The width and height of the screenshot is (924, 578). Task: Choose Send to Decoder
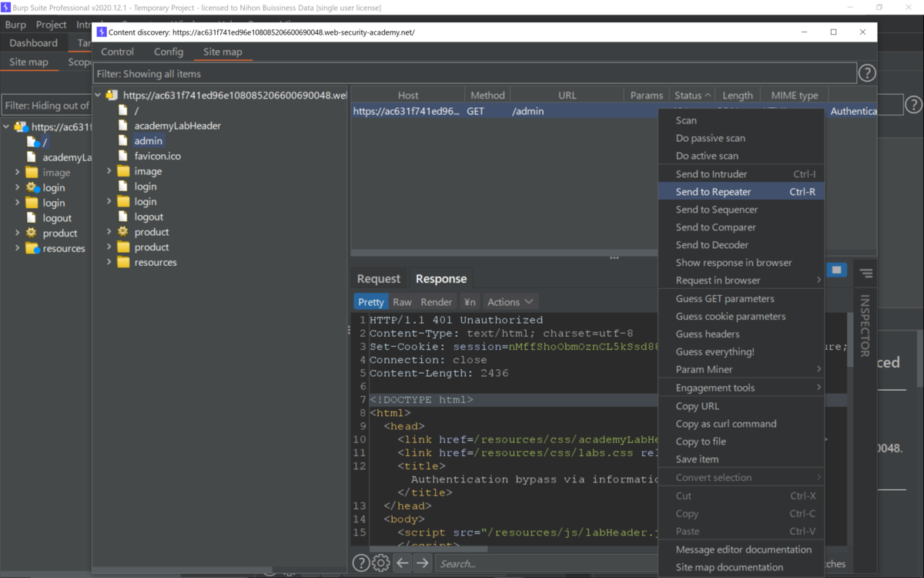pyautogui.click(x=741, y=245)
